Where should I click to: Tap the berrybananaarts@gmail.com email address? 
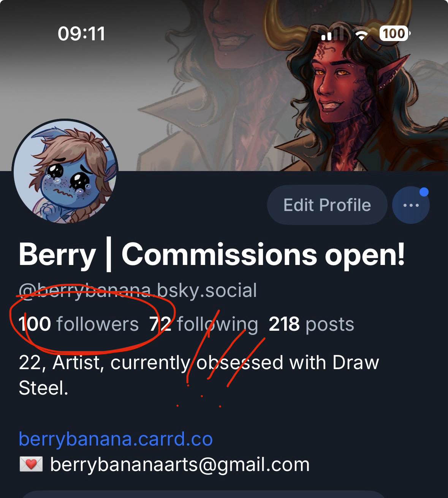[180, 465]
